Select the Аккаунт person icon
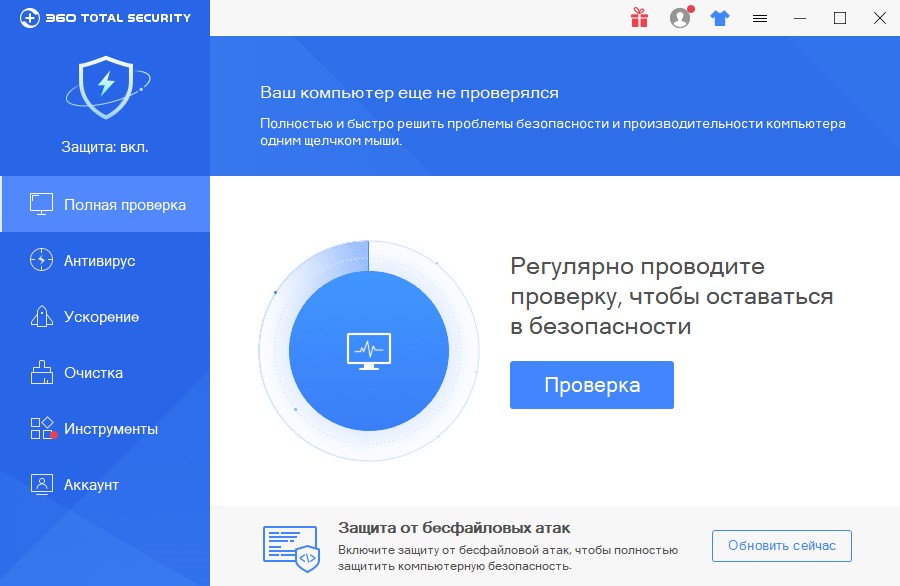This screenshot has width=900, height=586. [42, 484]
